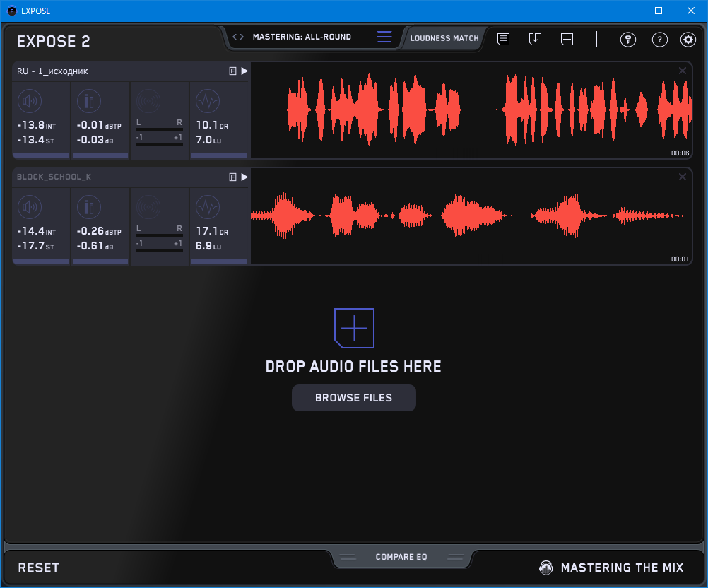Viewport: 708px width, 588px height.
Task: Click the 10.1 DR value
Action: tap(212, 125)
